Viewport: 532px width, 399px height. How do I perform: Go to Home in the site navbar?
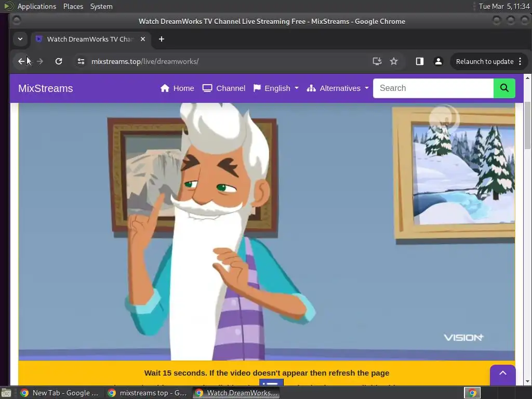(177, 88)
